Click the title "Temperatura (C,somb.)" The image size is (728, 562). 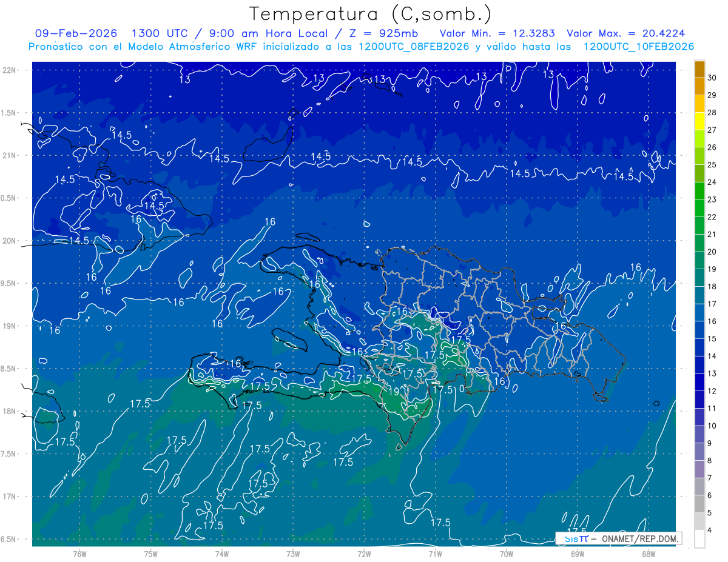pyautogui.click(x=370, y=13)
